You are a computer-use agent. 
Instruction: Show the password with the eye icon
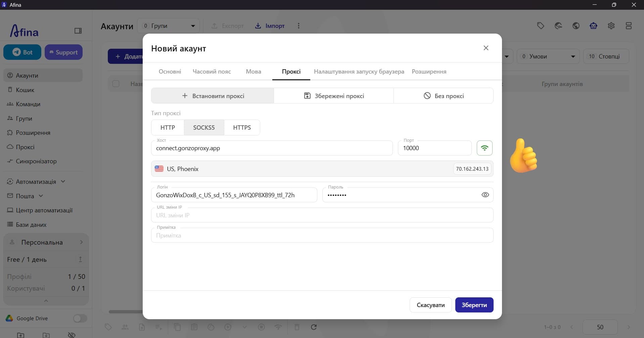click(x=485, y=195)
